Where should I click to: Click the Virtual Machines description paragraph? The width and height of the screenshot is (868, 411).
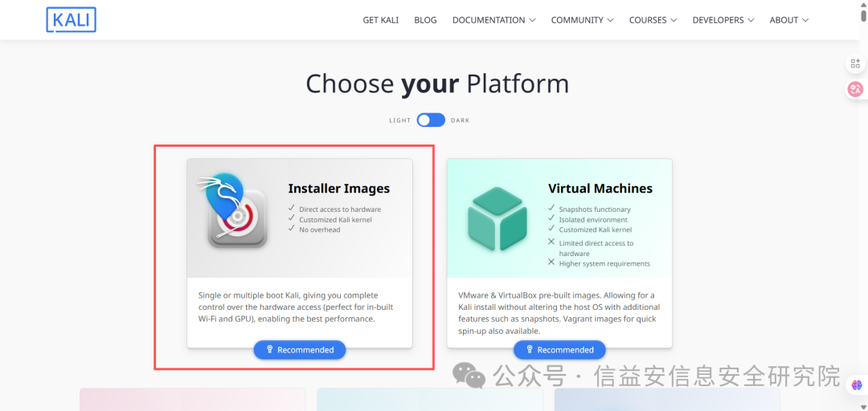pyautogui.click(x=559, y=313)
